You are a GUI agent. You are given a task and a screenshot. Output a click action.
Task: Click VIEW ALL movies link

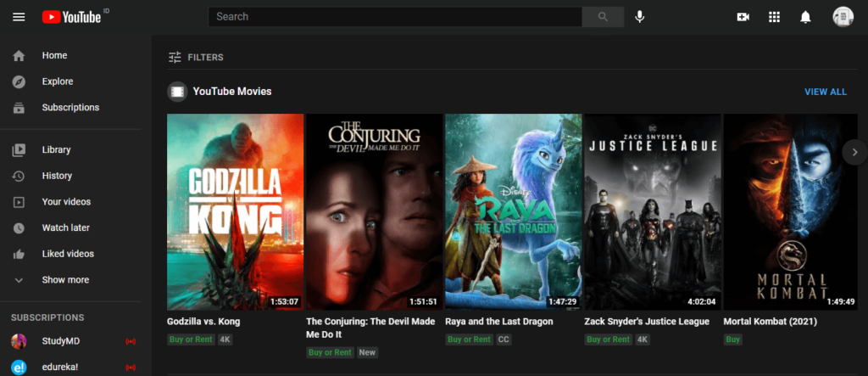click(x=826, y=92)
